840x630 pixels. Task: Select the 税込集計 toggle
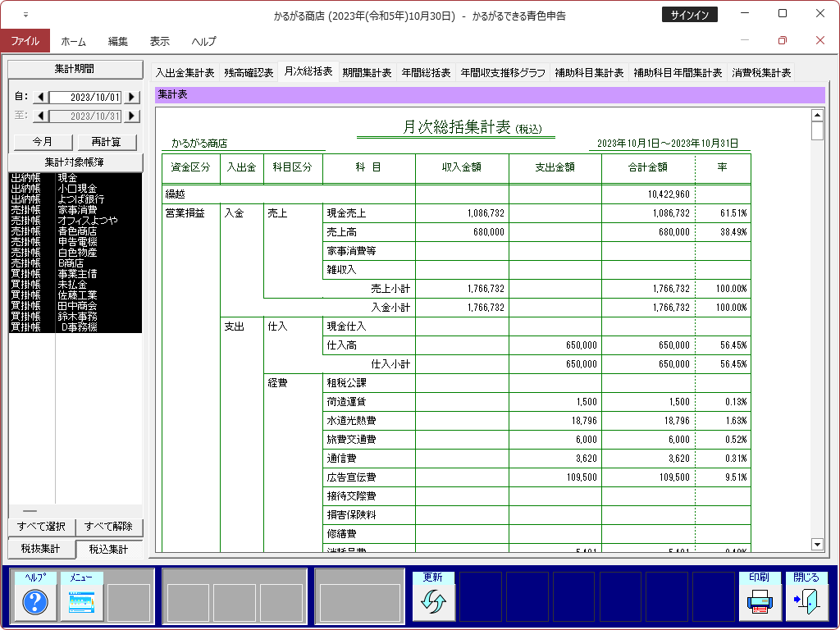coord(109,549)
